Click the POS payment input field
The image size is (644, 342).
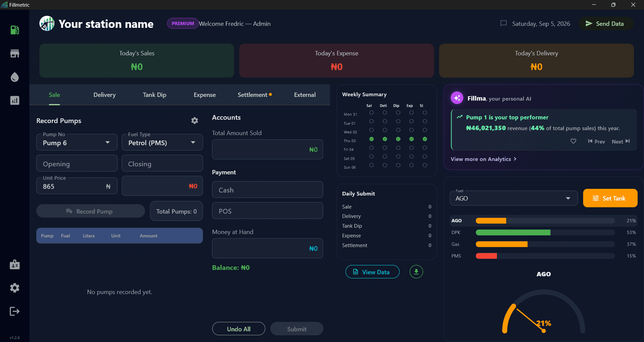point(267,211)
